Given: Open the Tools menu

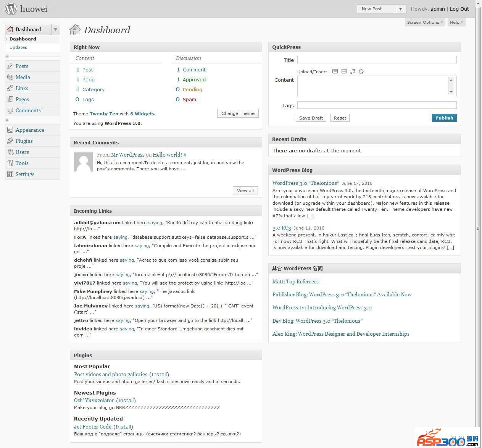Looking at the screenshot, I should 22,163.
